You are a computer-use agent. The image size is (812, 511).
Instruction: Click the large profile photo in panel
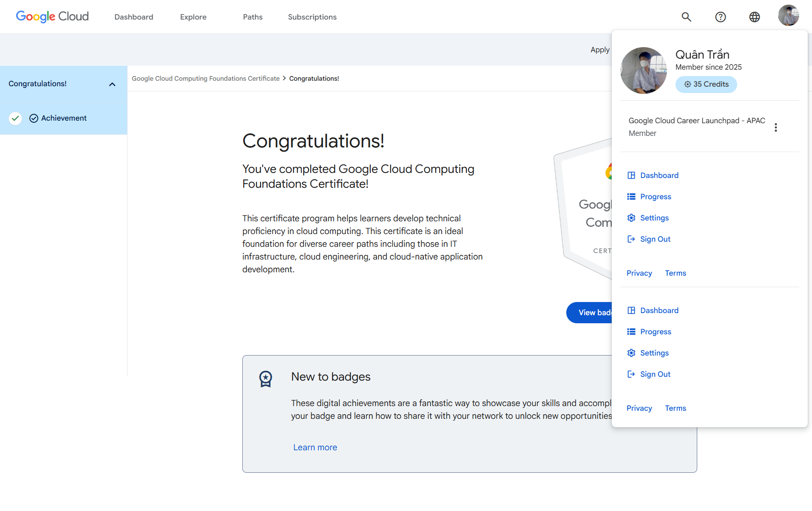tap(643, 71)
